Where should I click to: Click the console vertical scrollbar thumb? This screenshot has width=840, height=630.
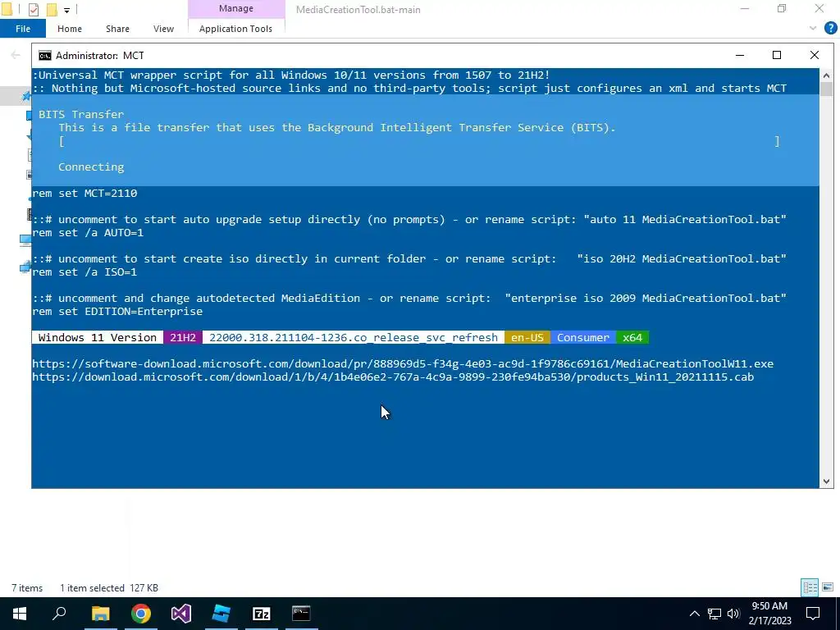826,89
